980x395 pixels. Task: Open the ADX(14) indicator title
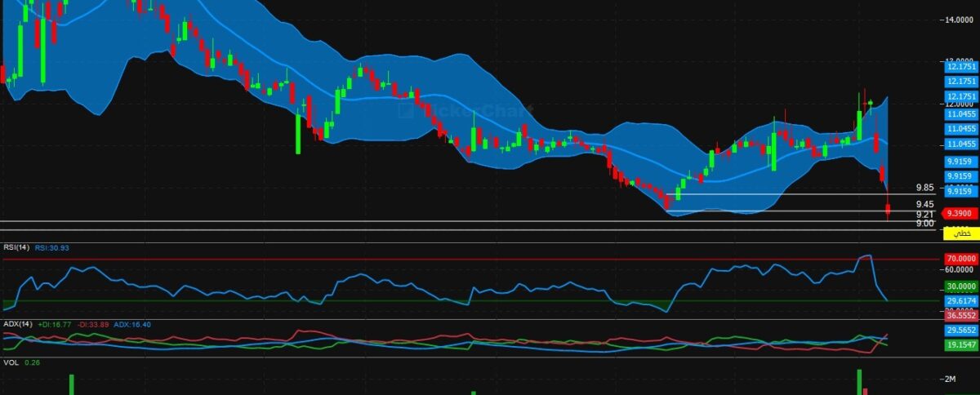click(16, 324)
